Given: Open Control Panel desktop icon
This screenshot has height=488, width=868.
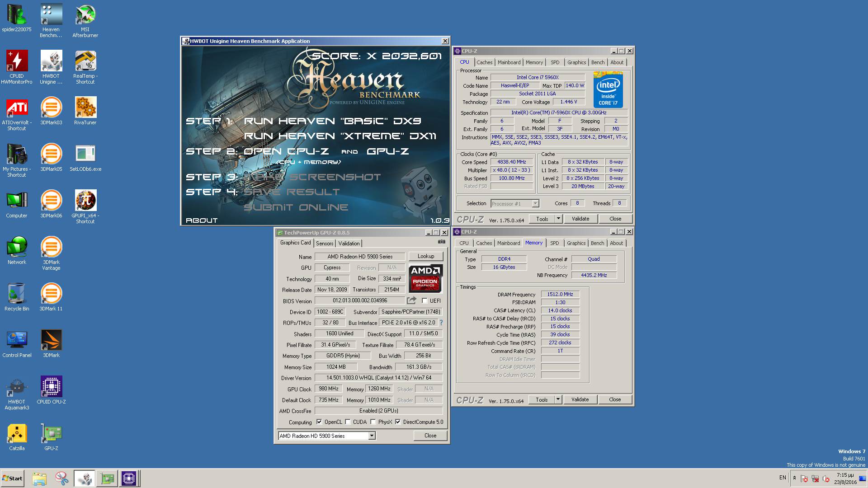Looking at the screenshot, I should (x=17, y=344).
